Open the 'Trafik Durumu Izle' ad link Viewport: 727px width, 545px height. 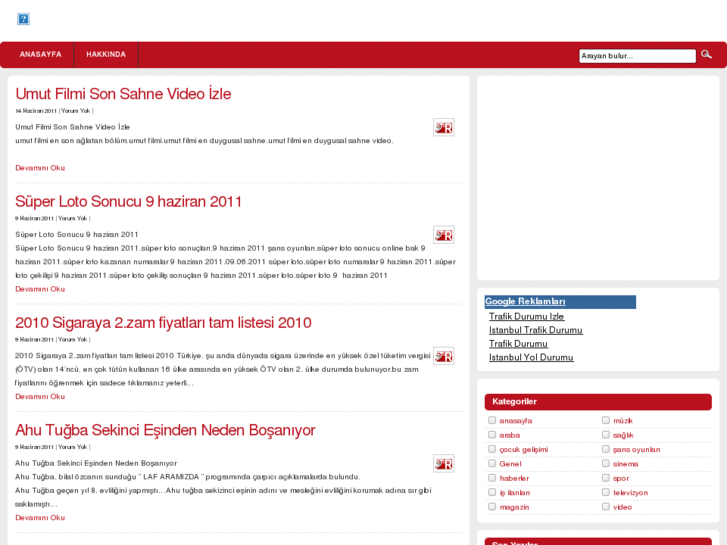527,316
